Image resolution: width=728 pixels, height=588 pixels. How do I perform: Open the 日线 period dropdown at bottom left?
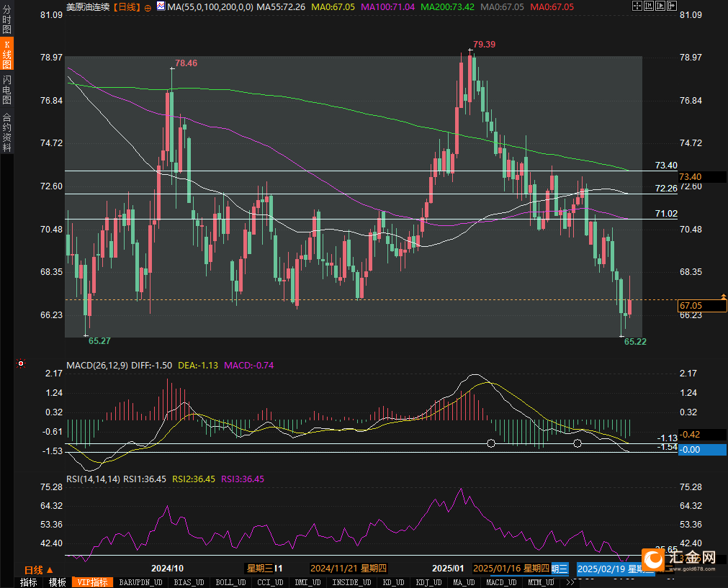39,570
